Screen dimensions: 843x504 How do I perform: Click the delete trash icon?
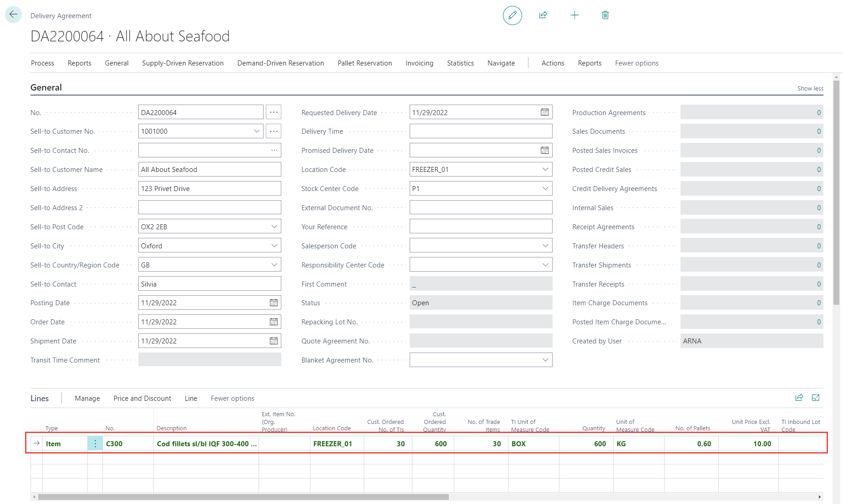[605, 15]
